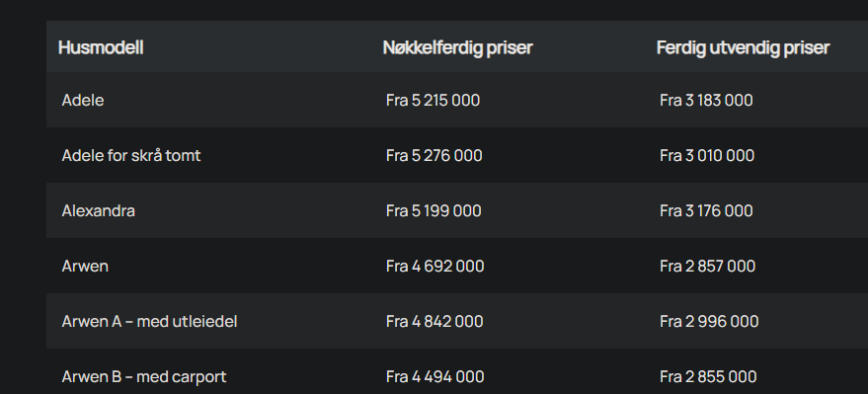This screenshot has height=394, width=868.
Task: Click the Ferdig utvendig priser header
Action: tap(743, 47)
